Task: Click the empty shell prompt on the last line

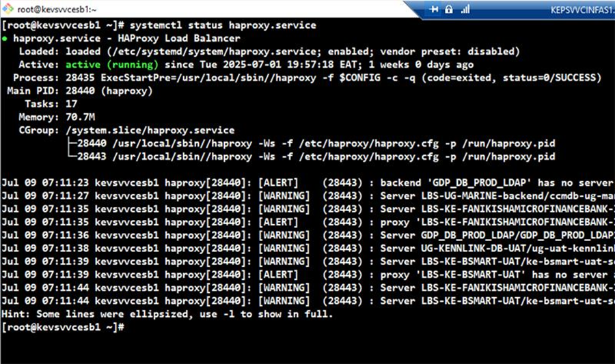Action: [63, 327]
